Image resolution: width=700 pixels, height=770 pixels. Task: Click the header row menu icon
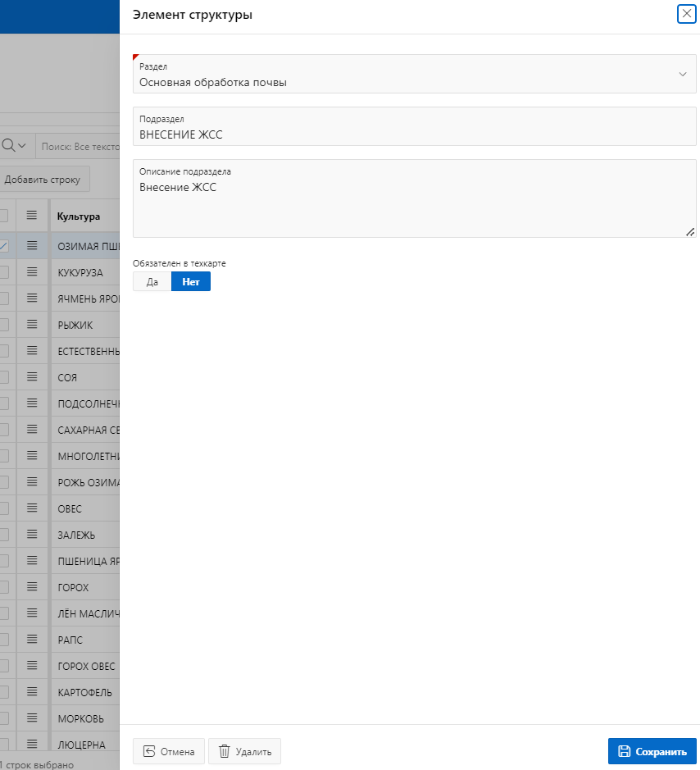pyautogui.click(x=33, y=216)
